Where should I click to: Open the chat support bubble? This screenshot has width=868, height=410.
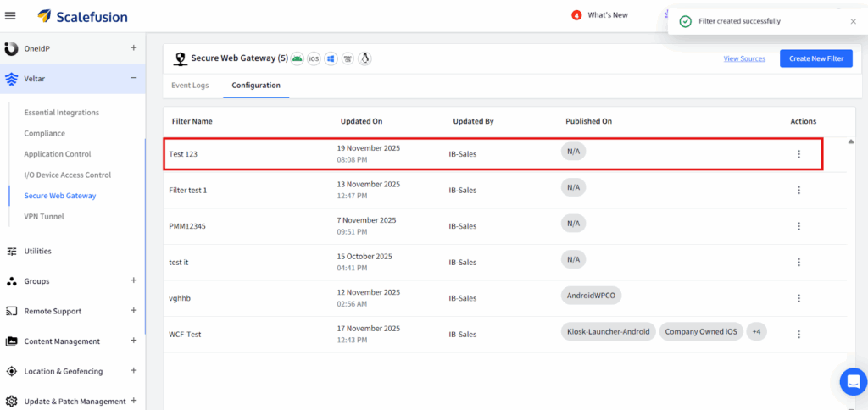coord(853,381)
